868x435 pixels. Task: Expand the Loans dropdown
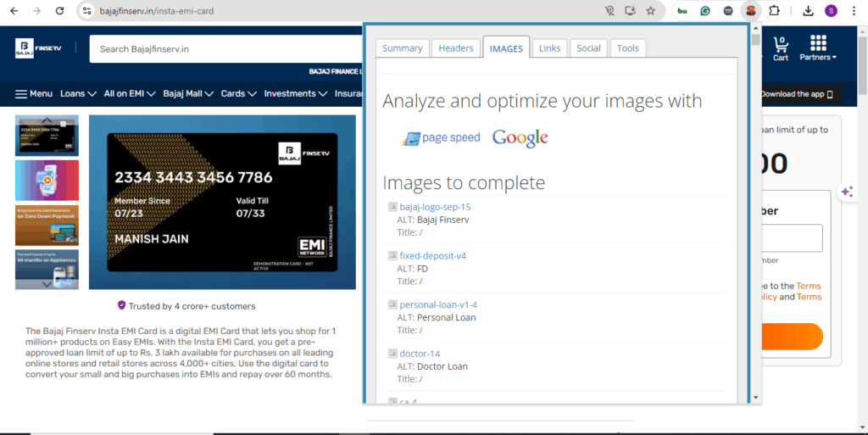pos(78,93)
